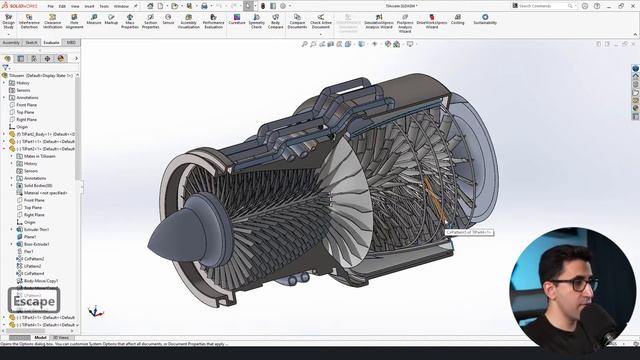This screenshot has height=360, width=640.
Task: Open FeatureManager Design Tree tab icon
Action: coord(7,59)
